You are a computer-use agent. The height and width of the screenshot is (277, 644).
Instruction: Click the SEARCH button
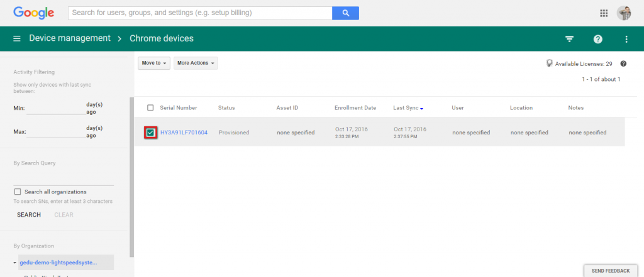pyautogui.click(x=29, y=215)
